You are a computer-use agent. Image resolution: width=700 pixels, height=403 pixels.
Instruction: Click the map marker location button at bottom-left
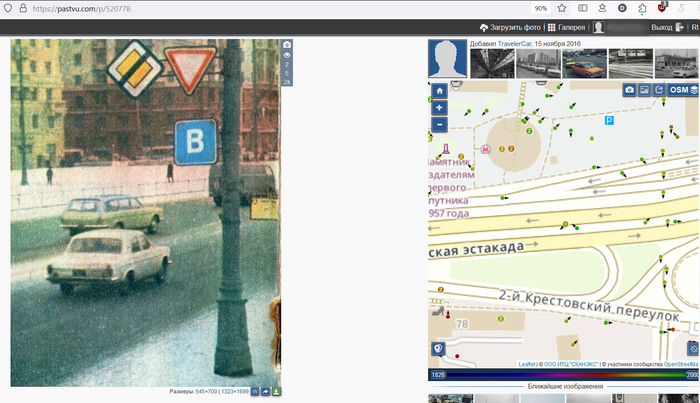438,348
